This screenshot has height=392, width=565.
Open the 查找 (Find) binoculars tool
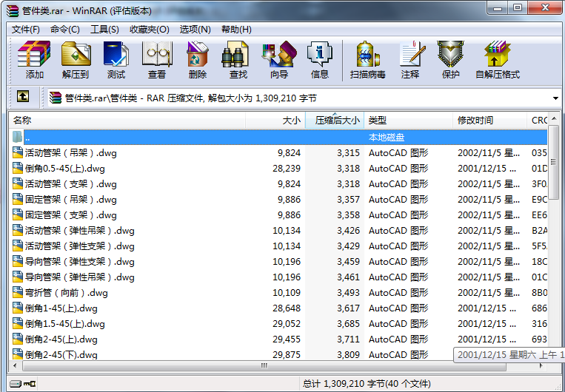238,60
